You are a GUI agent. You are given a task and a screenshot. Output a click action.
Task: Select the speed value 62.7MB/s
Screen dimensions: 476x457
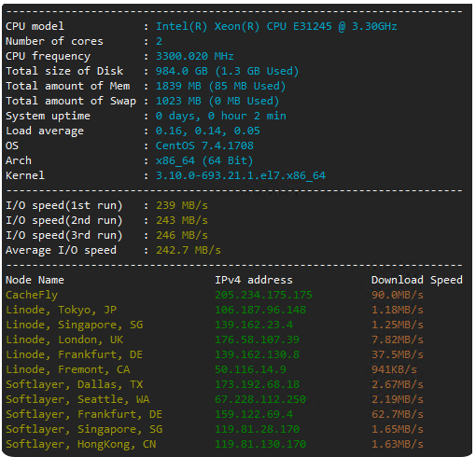click(x=398, y=414)
